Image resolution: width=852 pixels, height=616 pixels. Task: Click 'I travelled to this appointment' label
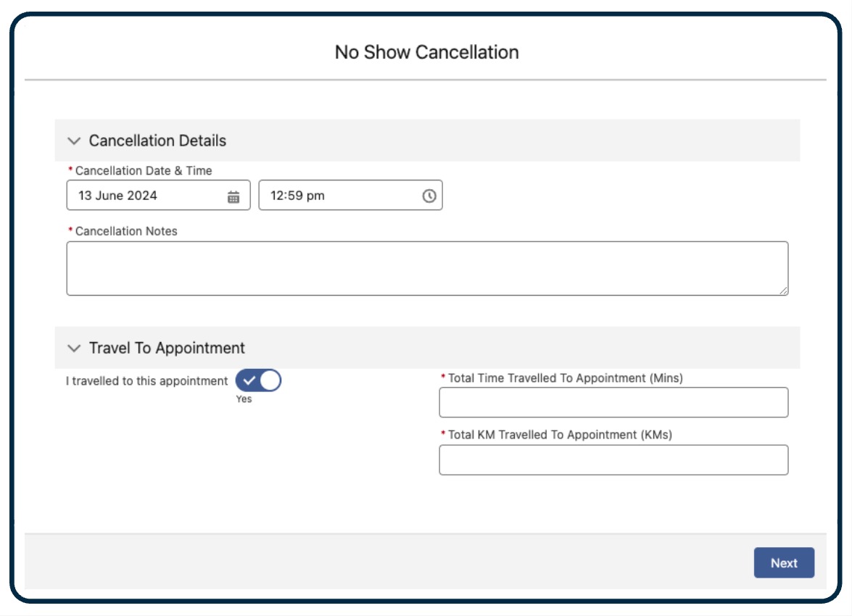point(146,381)
